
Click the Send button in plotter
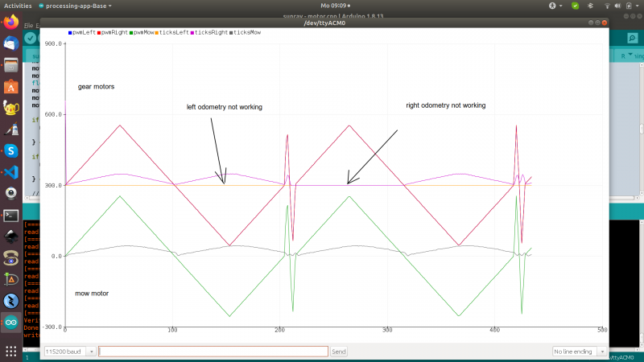[x=338, y=352]
